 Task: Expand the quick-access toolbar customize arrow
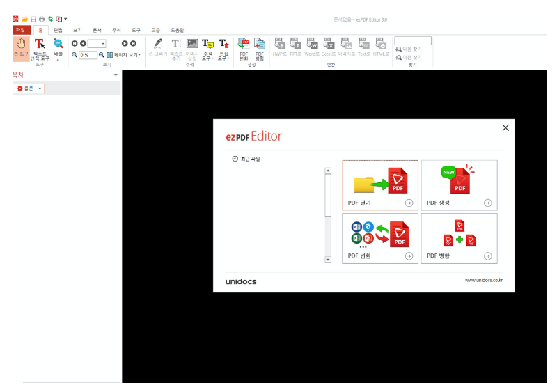point(65,19)
